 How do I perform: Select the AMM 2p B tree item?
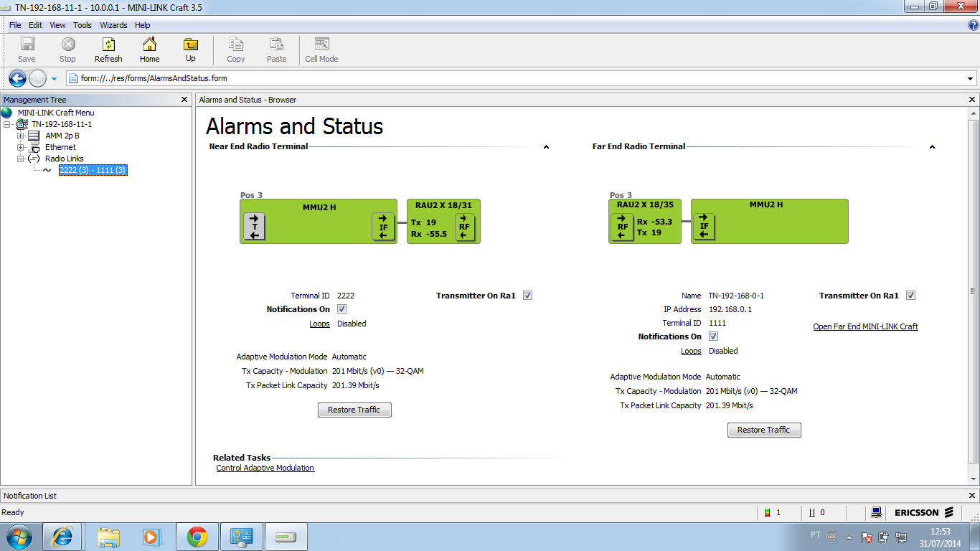click(x=62, y=136)
